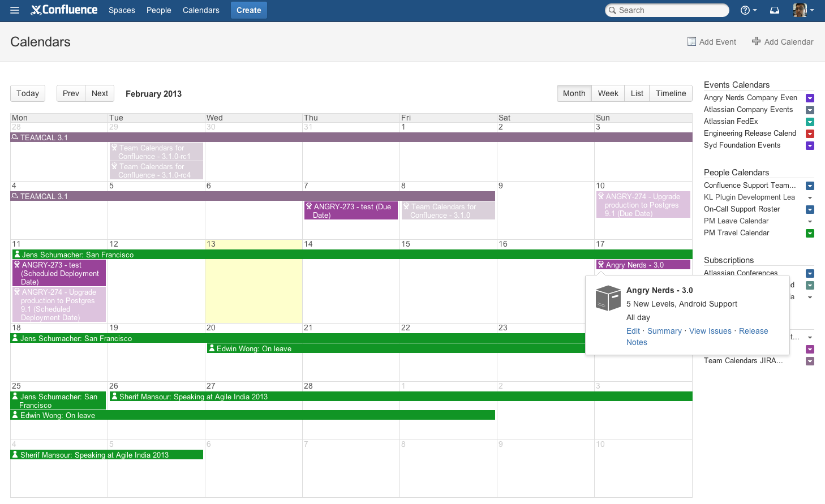Open Atlassian Conferences subscription dropdown
Viewport: 825px width, 504px height.
click(810, 273)
